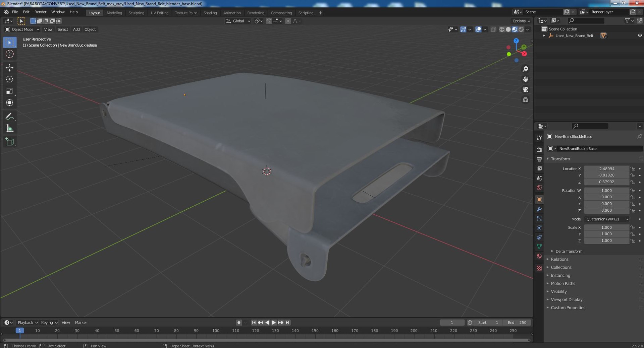644x348 pixels.
Task: Toggle the camera view icon
Action: click(525, 89)
